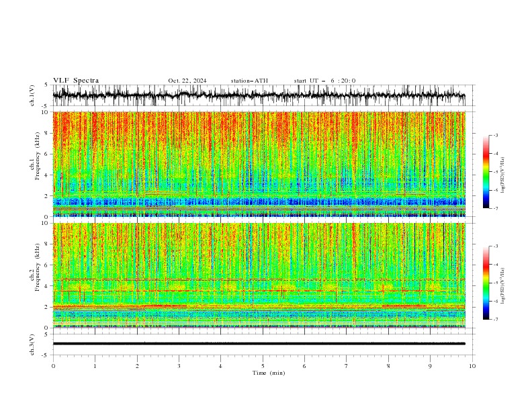Click the "5" tick on the time axis
532x411 pixels.
(263, 366)
